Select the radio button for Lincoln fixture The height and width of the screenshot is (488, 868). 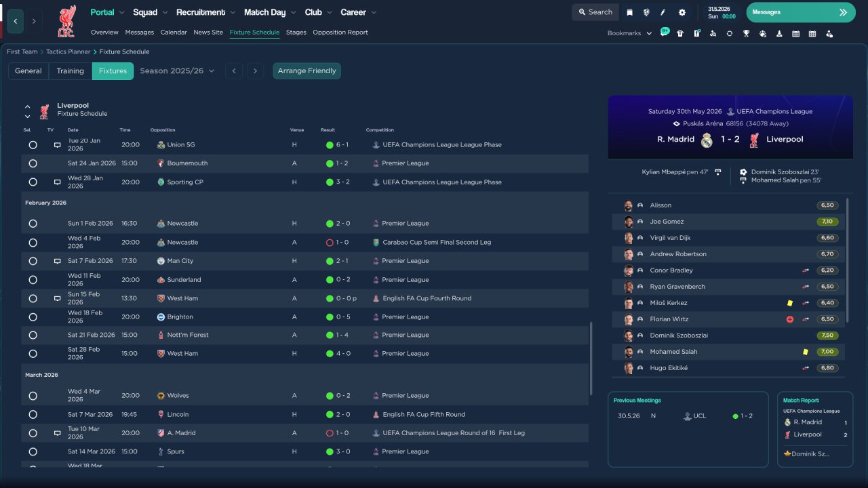click(33, 415)
